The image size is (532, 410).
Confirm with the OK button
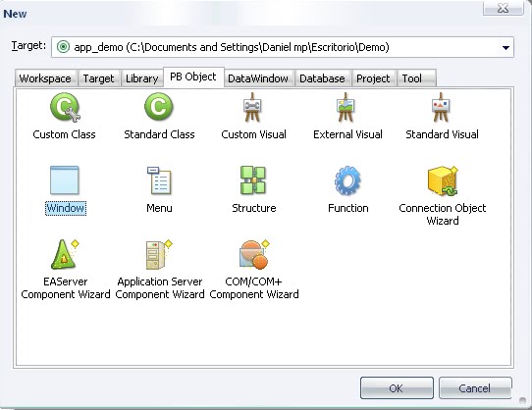397,388
